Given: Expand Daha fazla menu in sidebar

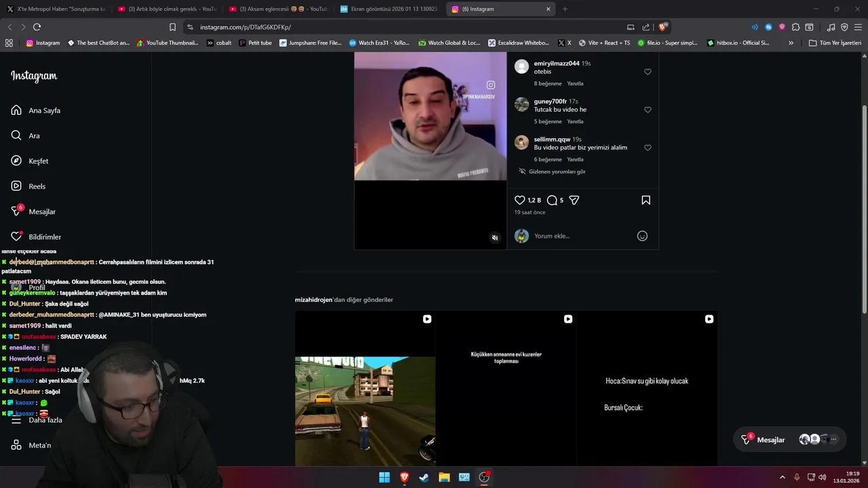Looking at the screenshot, I should click(36, 420).
